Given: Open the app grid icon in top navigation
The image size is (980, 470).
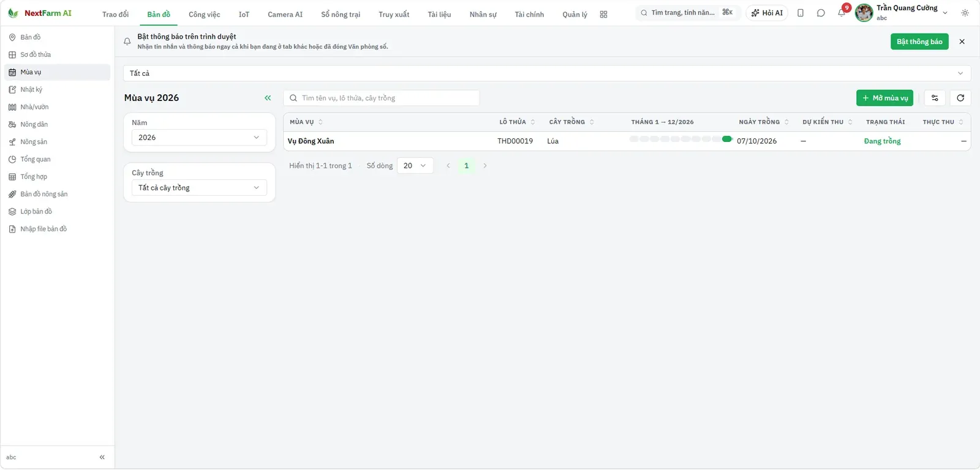Looking at the screenshot, I should pos(603,14).
